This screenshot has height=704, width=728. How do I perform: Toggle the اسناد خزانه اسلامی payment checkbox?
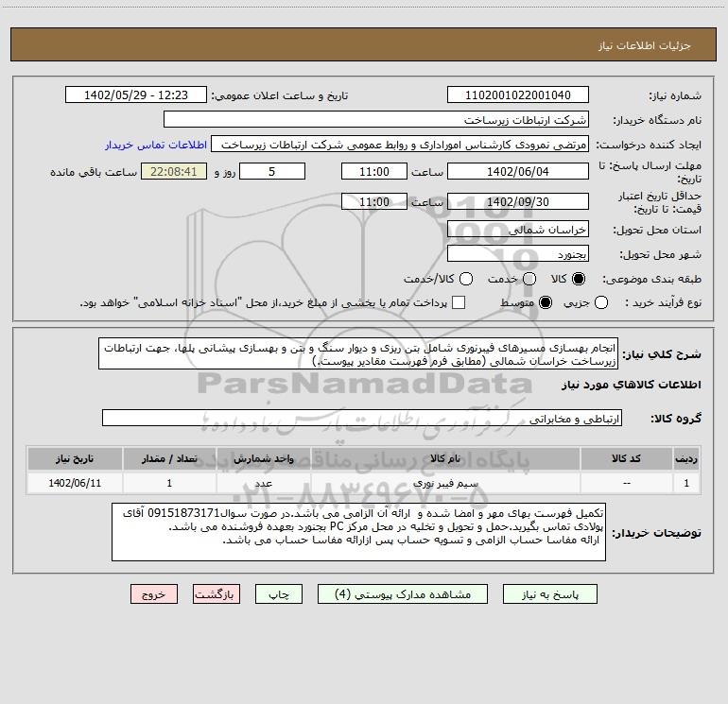pyautogui.click(x=459, y=302)
